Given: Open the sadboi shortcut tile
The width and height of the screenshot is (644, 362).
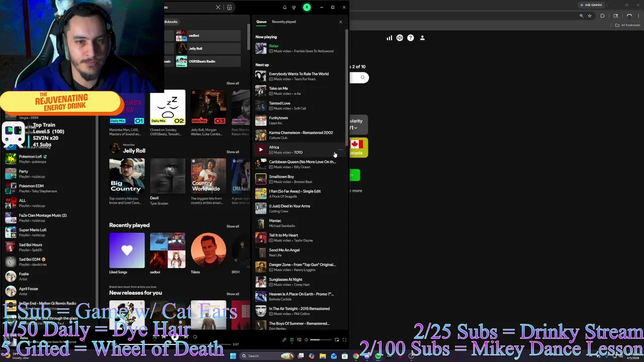Looking at the screenshot, I should pyautogui.click(x=208, y=36).
